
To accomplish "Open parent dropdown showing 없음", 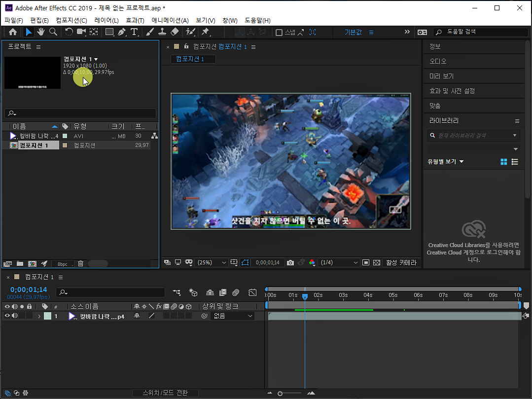I will pyautogui.click(x=233, y=316).
